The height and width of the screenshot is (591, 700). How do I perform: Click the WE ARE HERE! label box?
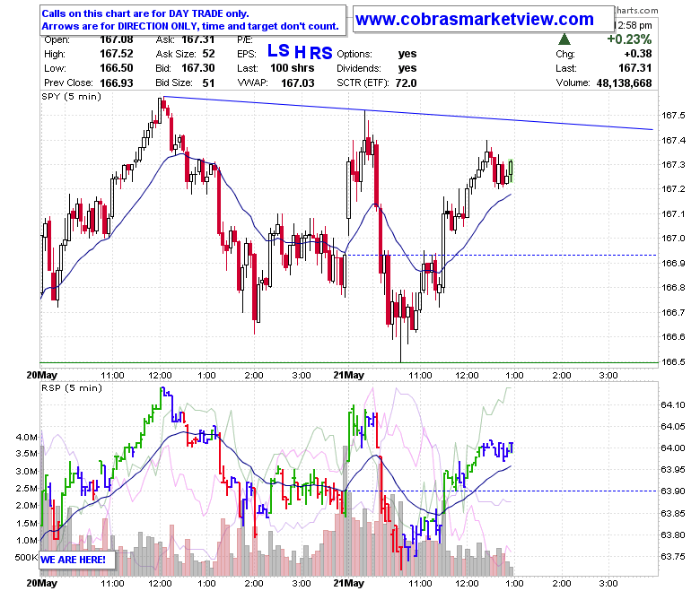click(77, 560)
